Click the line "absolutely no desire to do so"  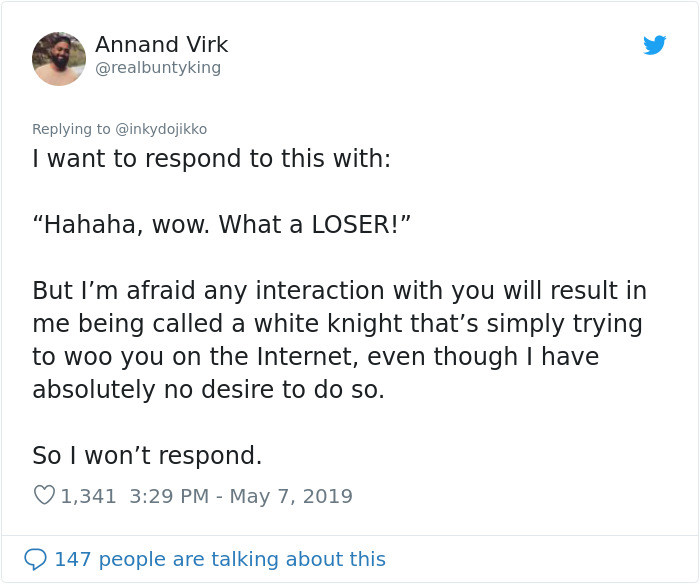click(208, 390)
